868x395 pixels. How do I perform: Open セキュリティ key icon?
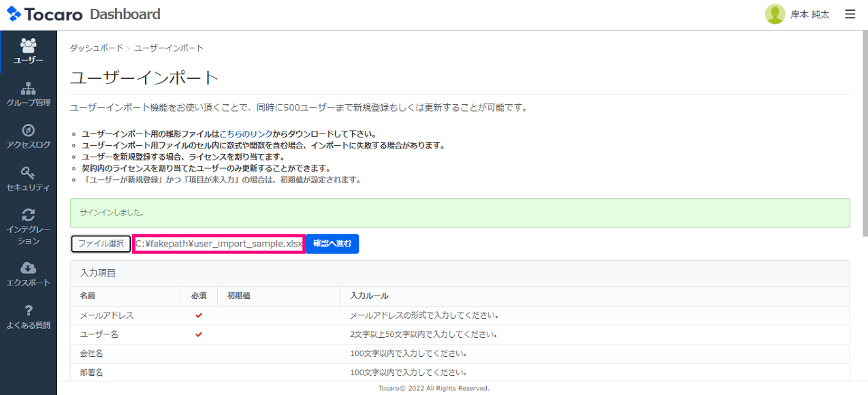(x=29, y=173)
